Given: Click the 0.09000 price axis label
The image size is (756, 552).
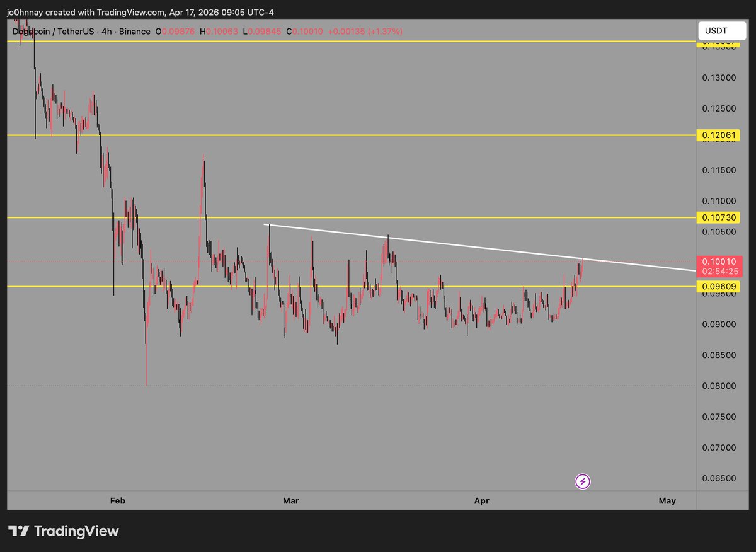Looking at the screenshot, I should pyautogui.click(x=720, y=324).
